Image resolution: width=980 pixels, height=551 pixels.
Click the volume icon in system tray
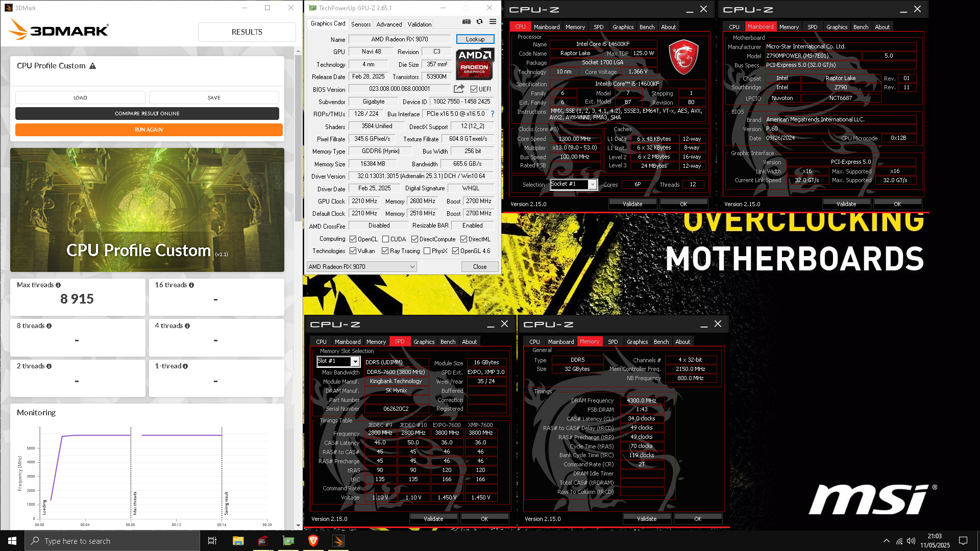coord(911,541)
